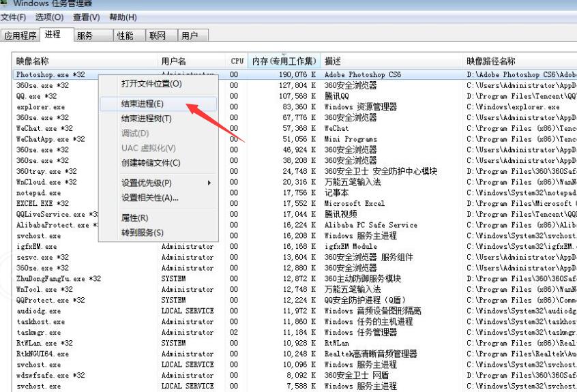Select the explorer.exe process
The width and height of the screenshot is (577, 392).
click(x=40, y=106)
